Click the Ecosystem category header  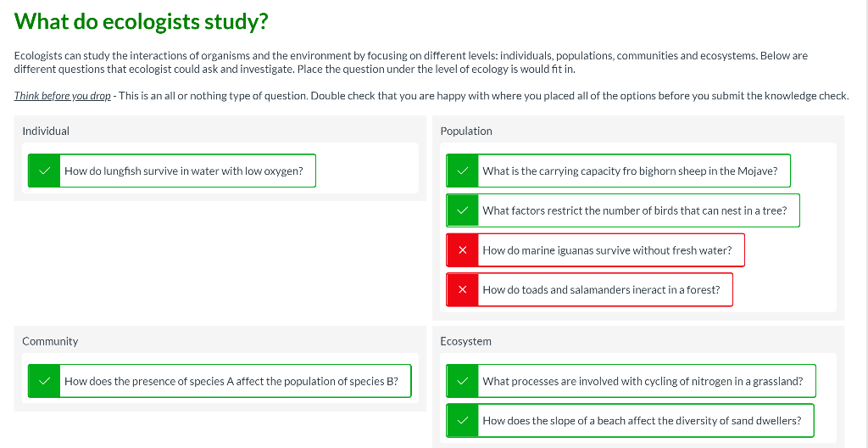coord(465,341)
